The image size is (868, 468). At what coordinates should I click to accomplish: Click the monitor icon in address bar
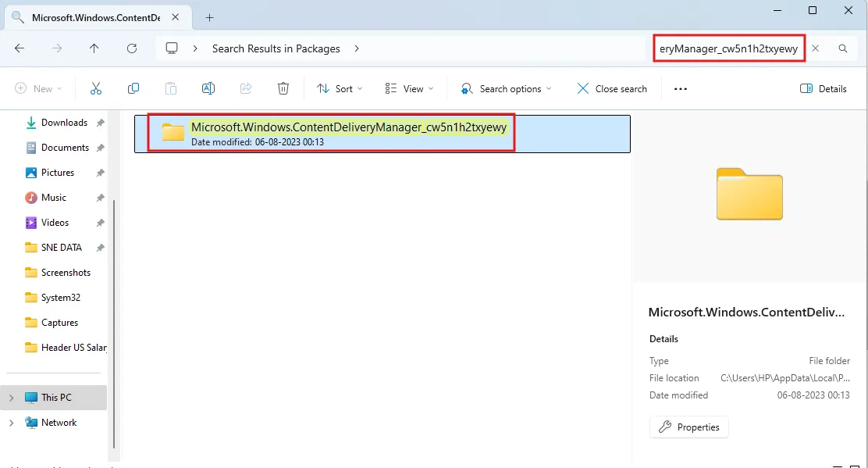(x=172, y=48)
